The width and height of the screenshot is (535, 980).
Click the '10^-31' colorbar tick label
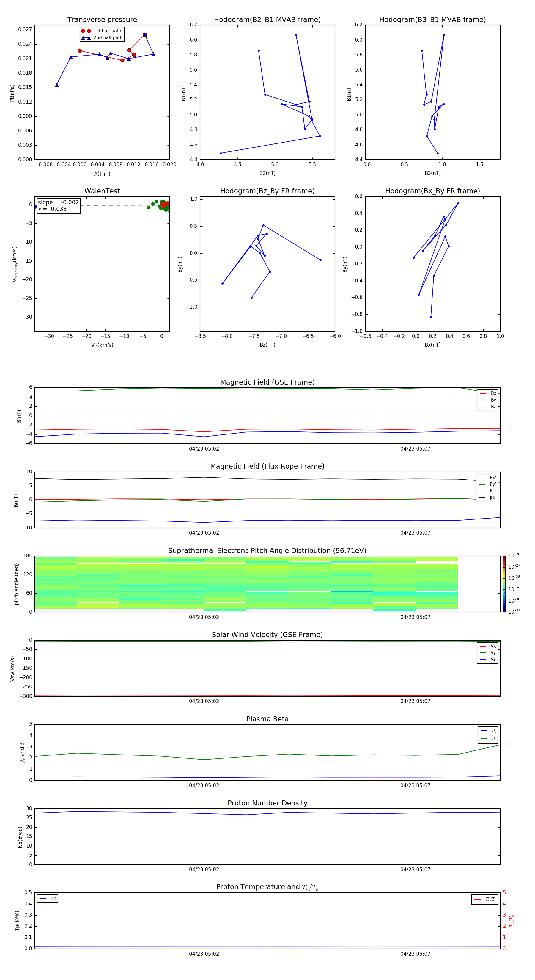click(514, 611)
